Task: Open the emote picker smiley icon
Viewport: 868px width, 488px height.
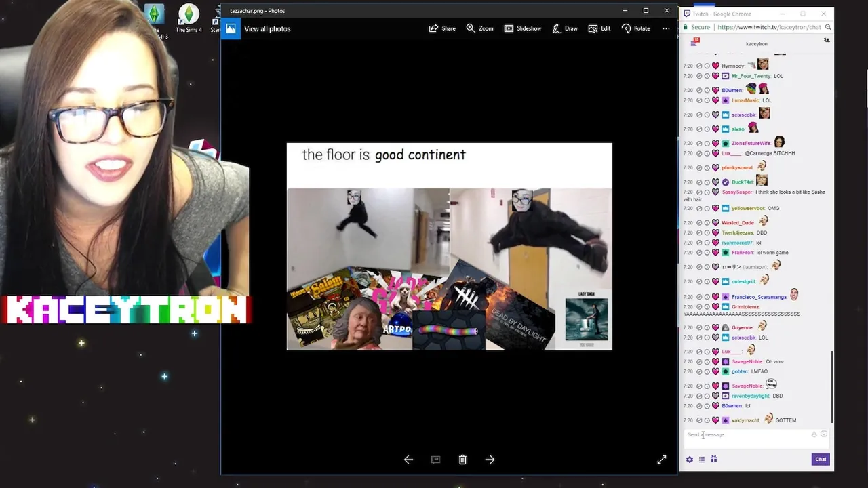Action: 824,434
